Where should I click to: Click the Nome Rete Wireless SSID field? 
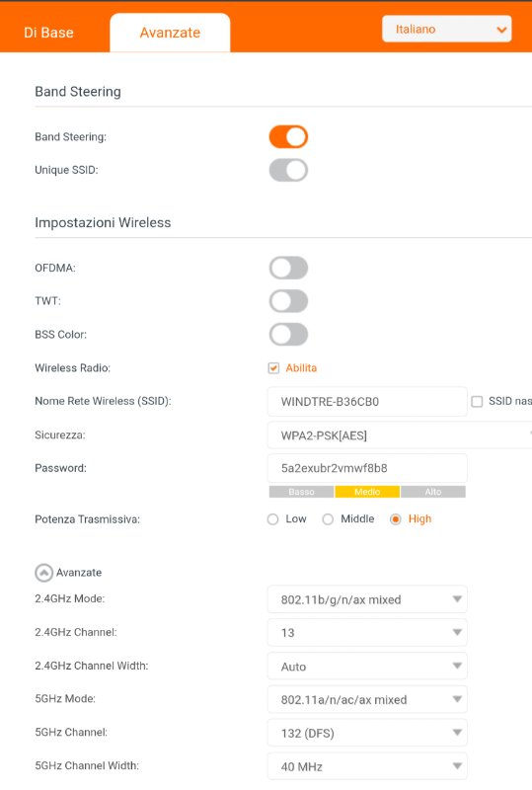point(367,402)
